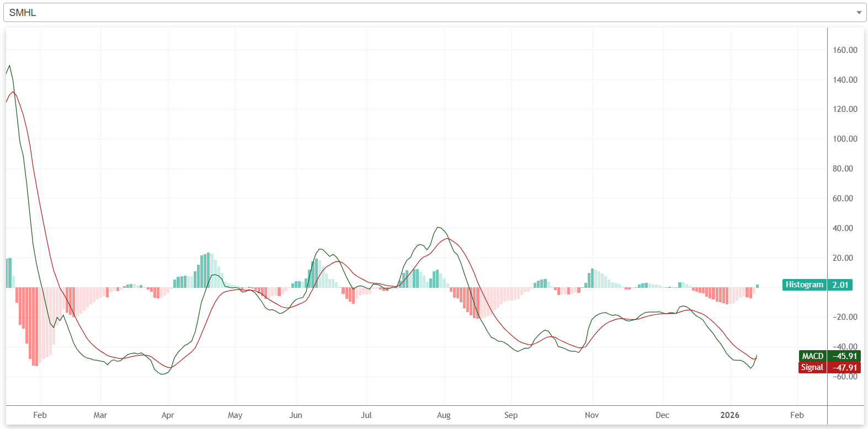Select the Signal value -47.91 badge
The height and width of the screenshot is (429, 868).
[x=844, y=367]
